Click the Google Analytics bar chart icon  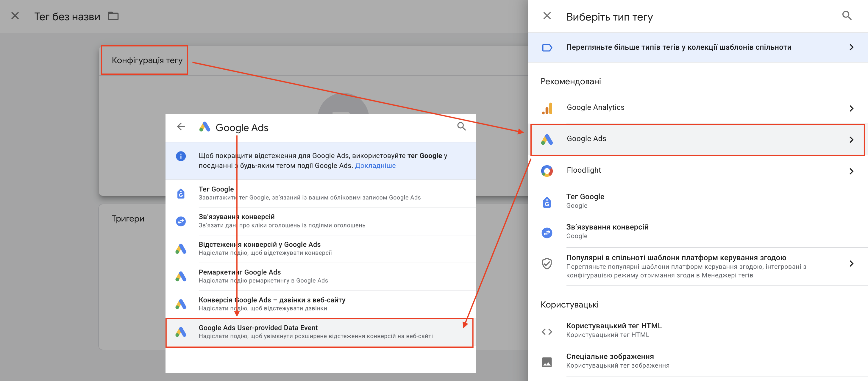pyautogui.click(x=547, y=108)
